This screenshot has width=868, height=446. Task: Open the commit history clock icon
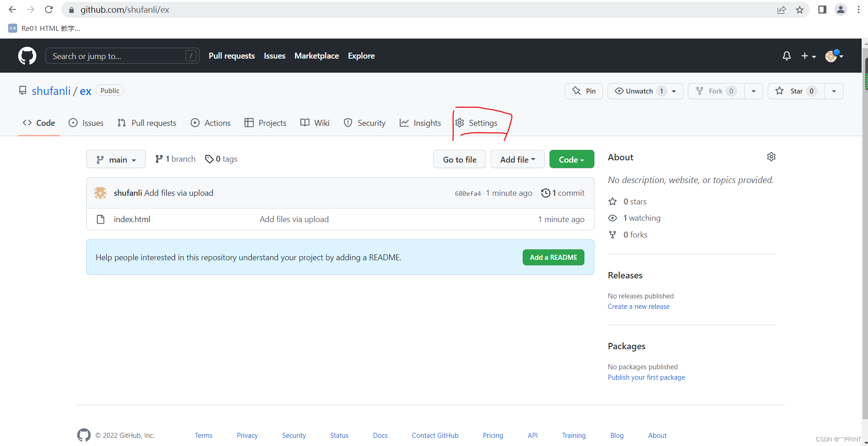pos(545,193)
